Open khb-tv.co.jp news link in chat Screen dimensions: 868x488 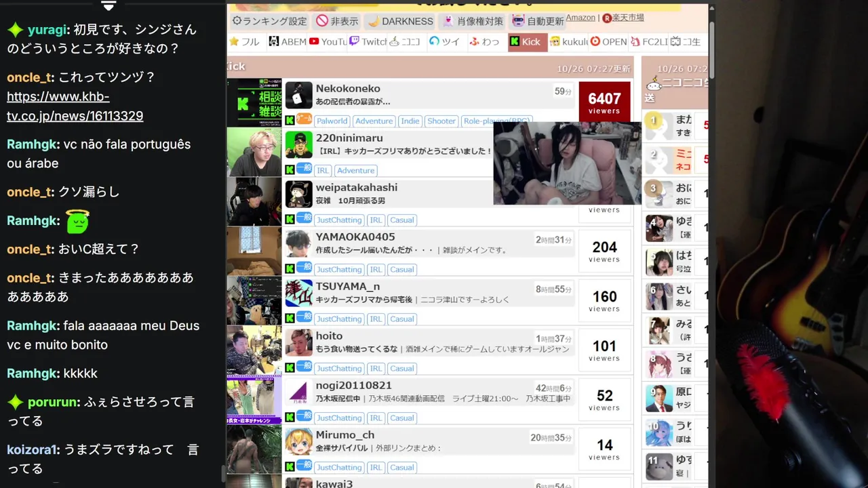coord(75,106)
